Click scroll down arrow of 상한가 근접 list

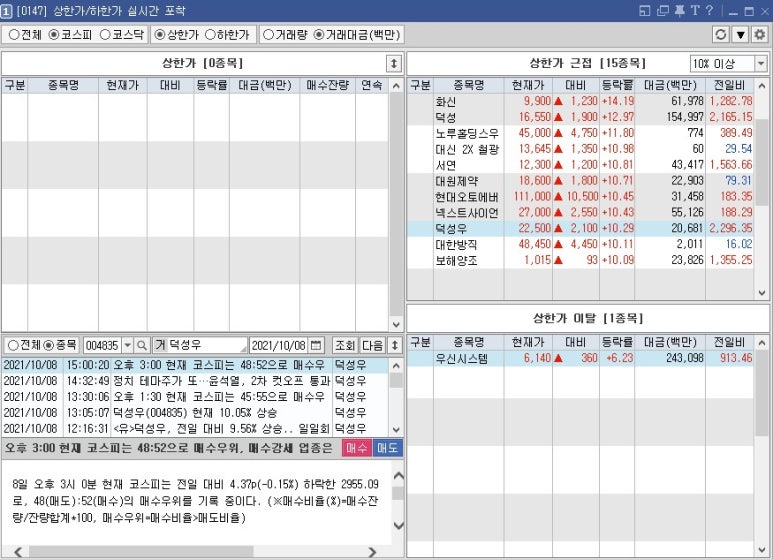click(762, 293)
